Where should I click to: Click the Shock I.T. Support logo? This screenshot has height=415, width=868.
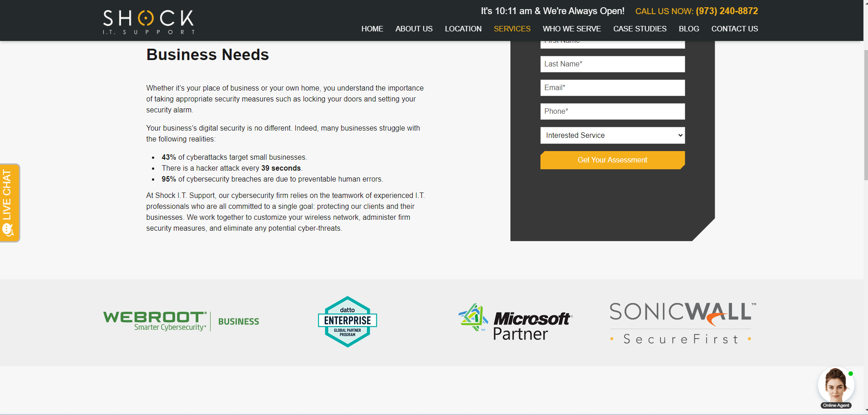(149, 22)
